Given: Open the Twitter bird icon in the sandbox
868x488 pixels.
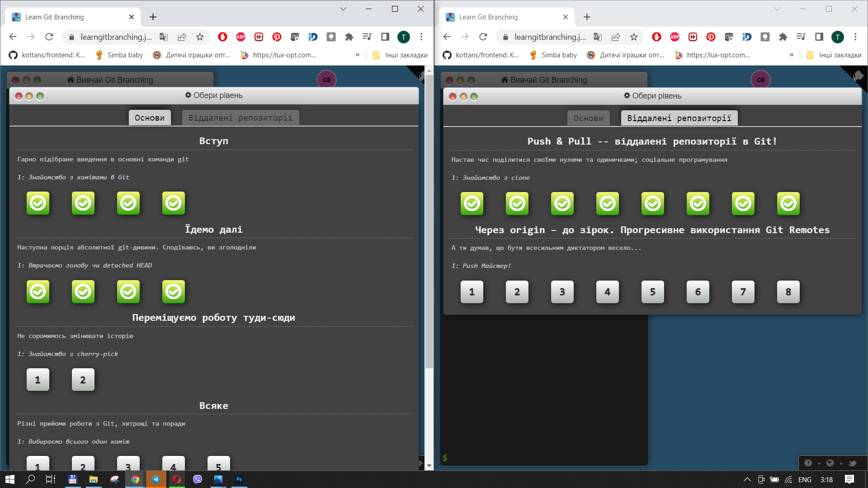Looking at the screenshot, I should click(x=853, y=463).
